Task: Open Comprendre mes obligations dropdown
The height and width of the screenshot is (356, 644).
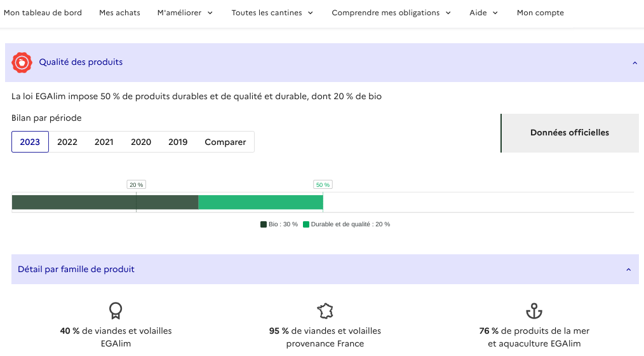Action: pos(391,13)
